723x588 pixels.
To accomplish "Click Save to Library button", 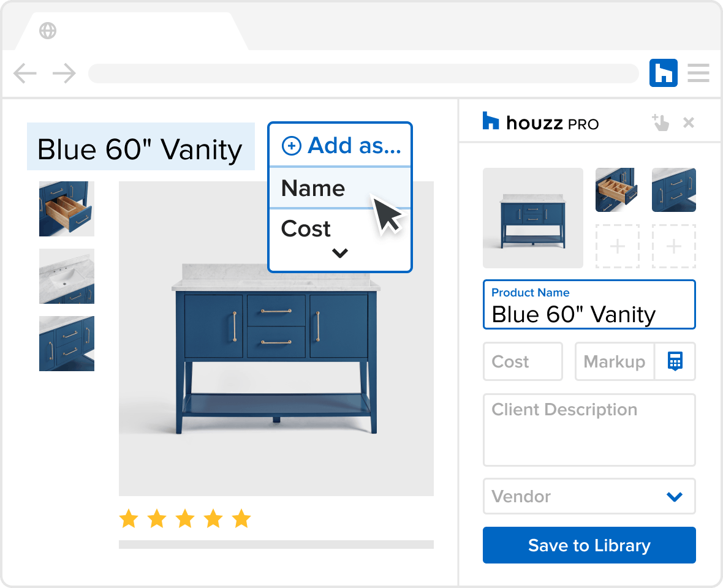I will (589, 545).
